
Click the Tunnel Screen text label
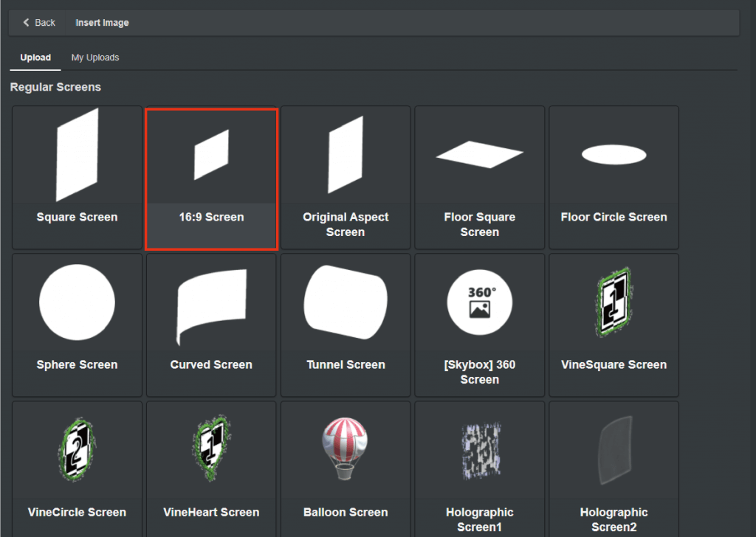(x=346, y=364)
